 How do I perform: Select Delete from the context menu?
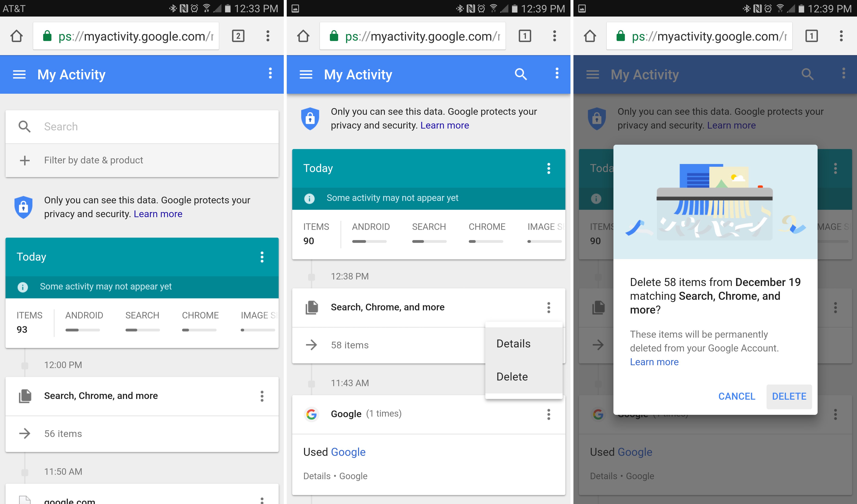[x=512, y=376]
